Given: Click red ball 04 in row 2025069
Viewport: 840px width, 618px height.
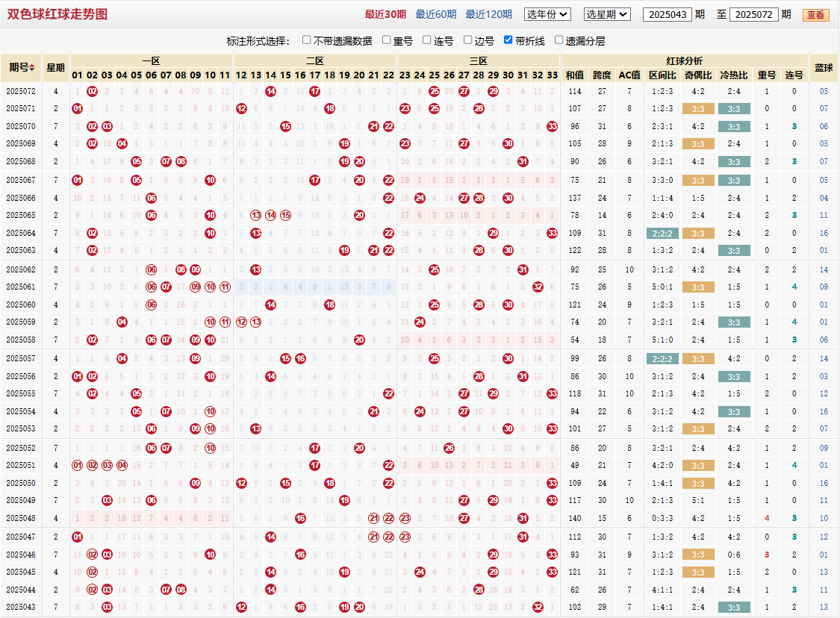Looking at the screenshot, I should coord(122,143).
